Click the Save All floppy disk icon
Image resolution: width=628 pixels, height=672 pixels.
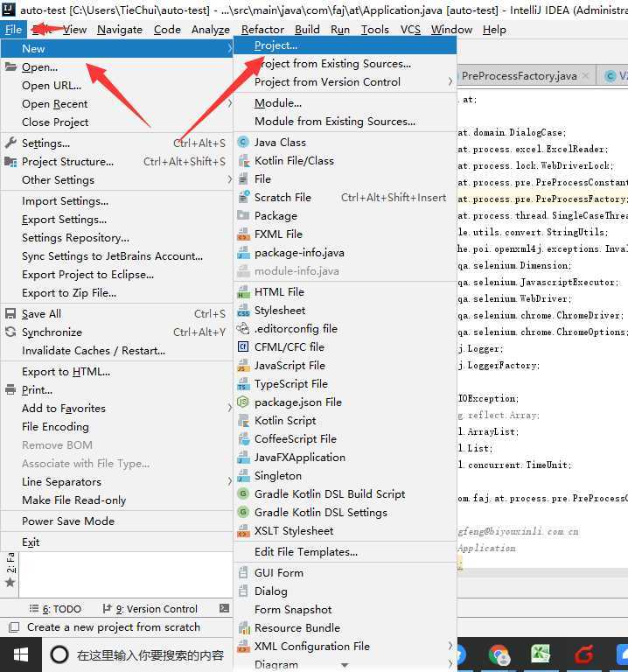point(10,314)
